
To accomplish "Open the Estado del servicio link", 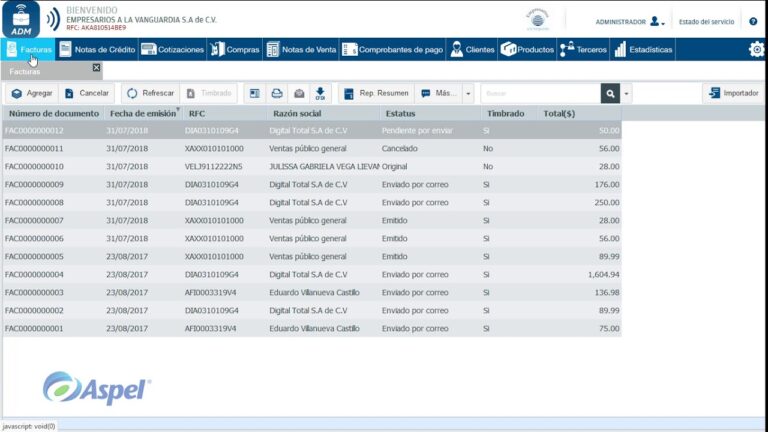I will [706, 22].
